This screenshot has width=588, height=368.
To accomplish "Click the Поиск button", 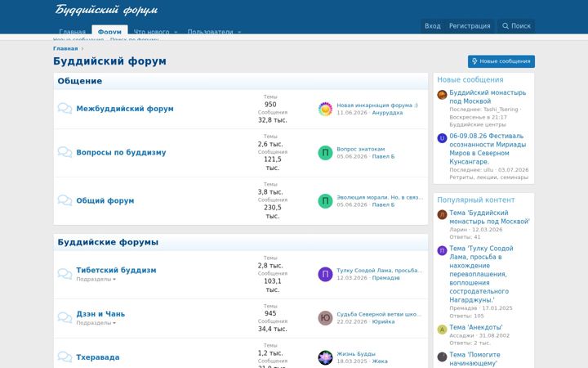I will coord(516,26).
